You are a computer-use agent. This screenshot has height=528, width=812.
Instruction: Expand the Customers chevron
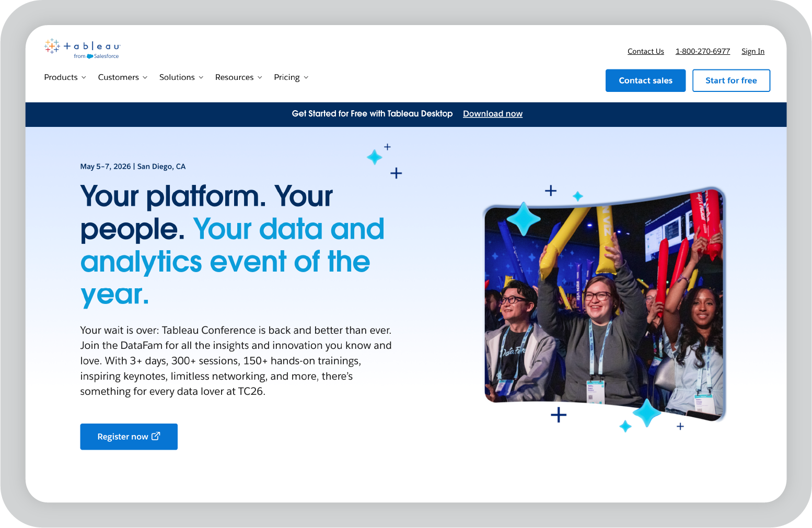coord(145,78)
